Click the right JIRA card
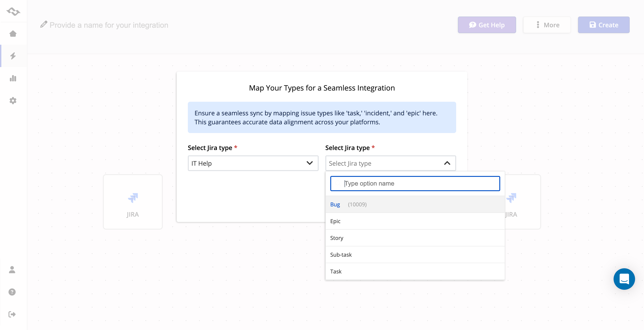Screen dimensions: 644x330 point(523,202)
